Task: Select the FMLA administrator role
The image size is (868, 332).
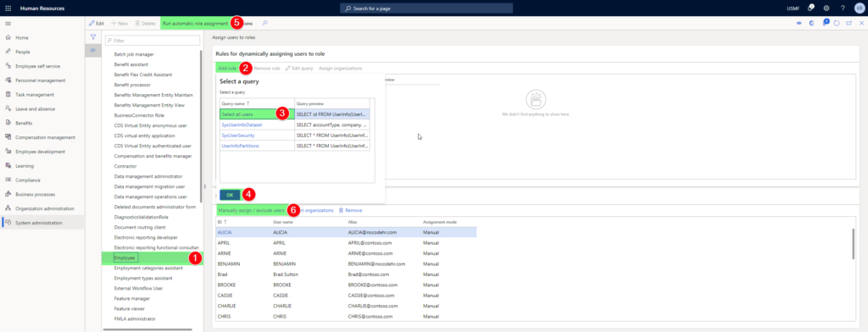Action: (x=135, y=318)
